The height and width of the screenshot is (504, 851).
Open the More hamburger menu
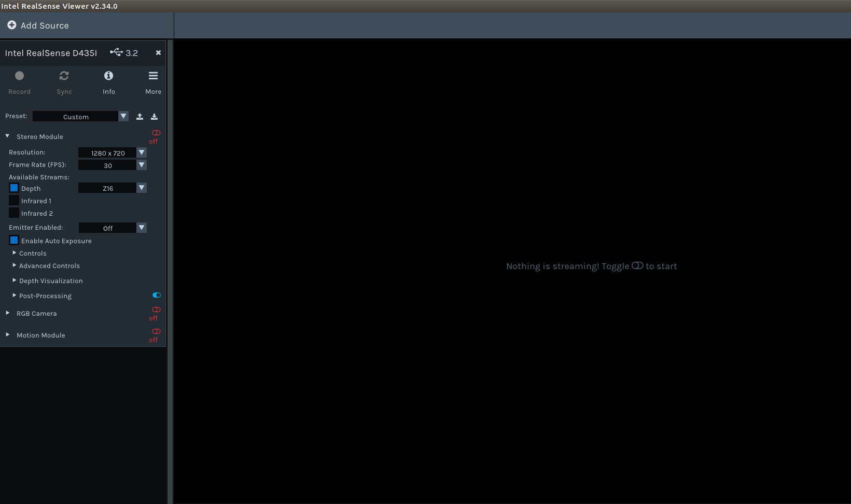coord(153,76)
